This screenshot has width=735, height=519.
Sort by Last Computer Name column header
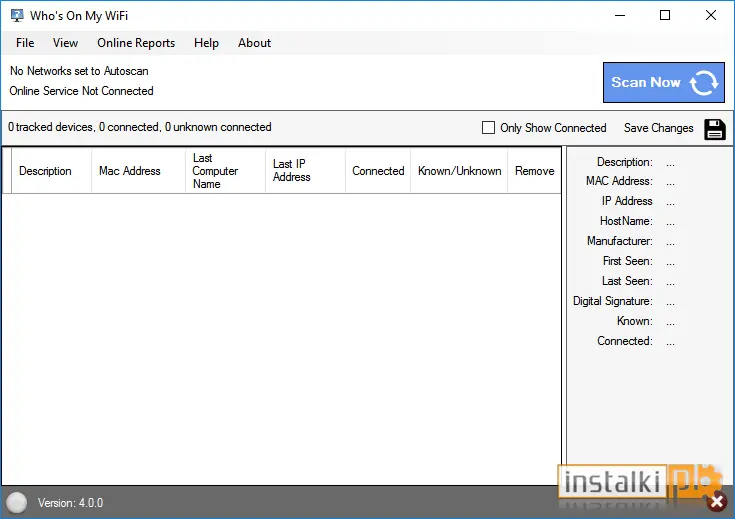pyautogui.click(x=225, y=171)
